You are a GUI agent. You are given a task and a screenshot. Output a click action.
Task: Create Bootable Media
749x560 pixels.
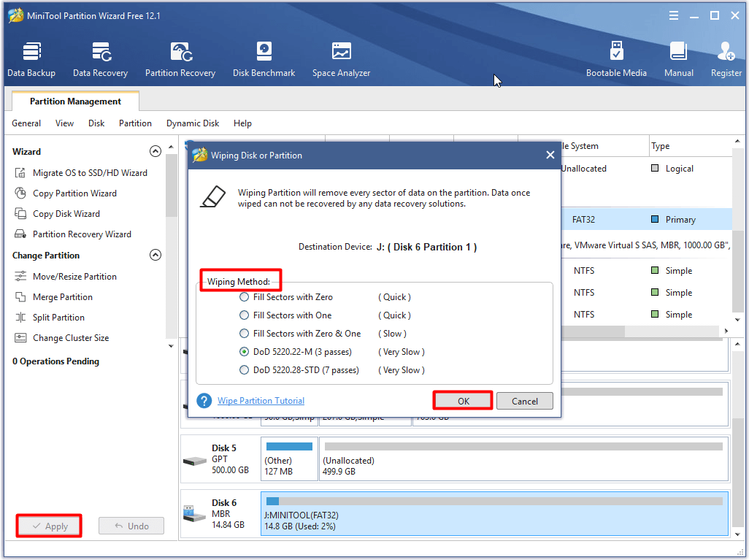click(616, 60)
